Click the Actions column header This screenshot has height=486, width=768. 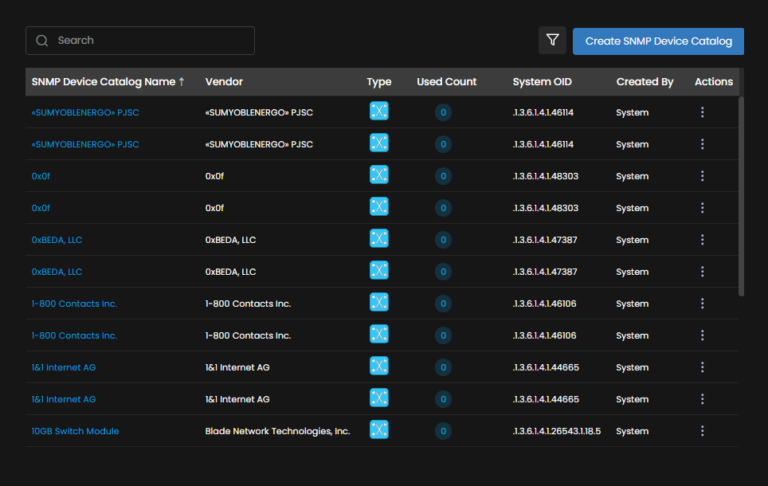point(714,82)
